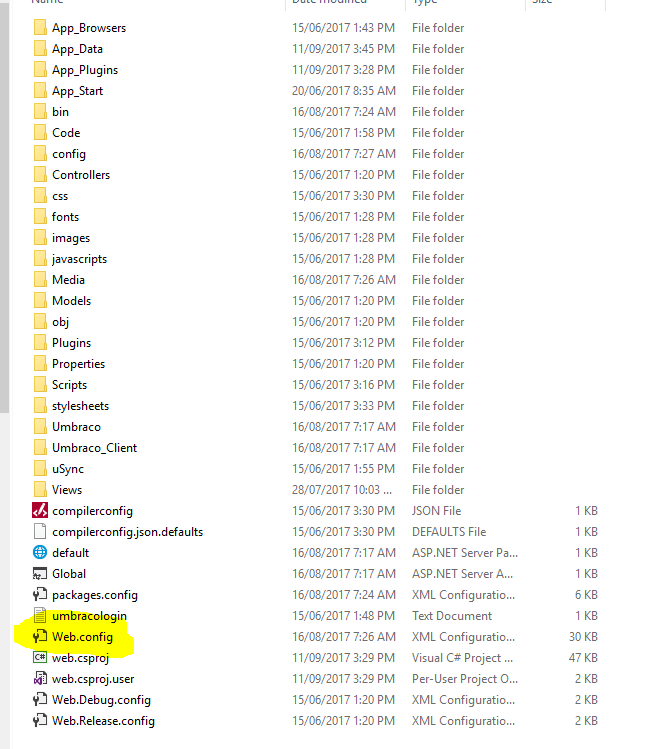Click the Web.Debug.config file icon

point(40,700)
